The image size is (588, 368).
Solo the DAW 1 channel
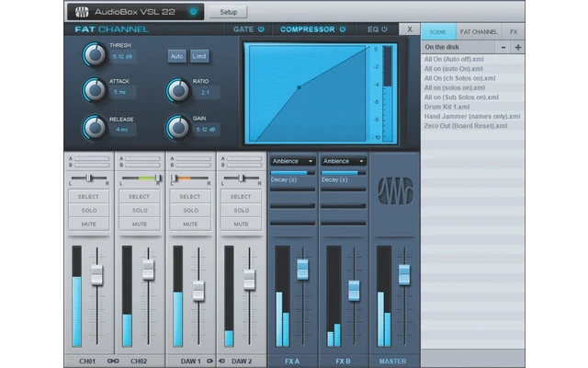[190, 211]
